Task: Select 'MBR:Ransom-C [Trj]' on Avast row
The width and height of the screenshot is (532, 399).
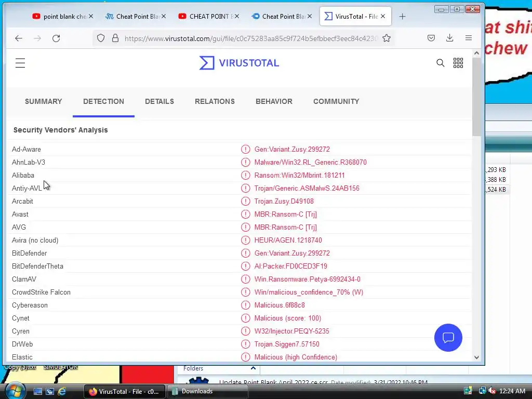Action: 286,215
